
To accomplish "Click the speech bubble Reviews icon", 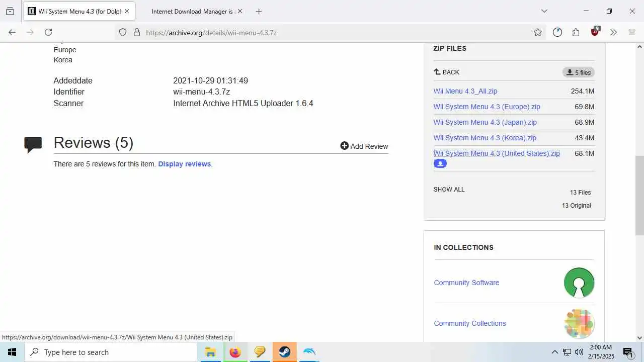I will point(33,145).
